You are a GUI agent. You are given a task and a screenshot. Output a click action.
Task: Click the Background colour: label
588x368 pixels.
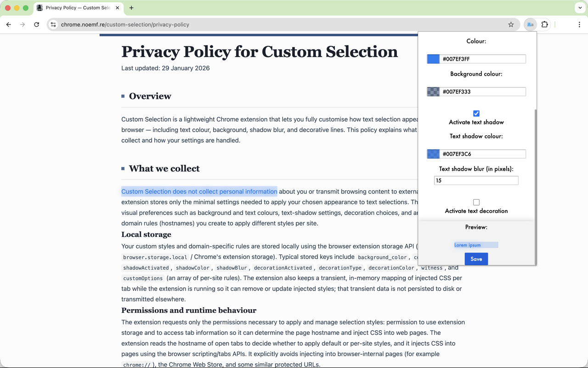coord(476,74)
